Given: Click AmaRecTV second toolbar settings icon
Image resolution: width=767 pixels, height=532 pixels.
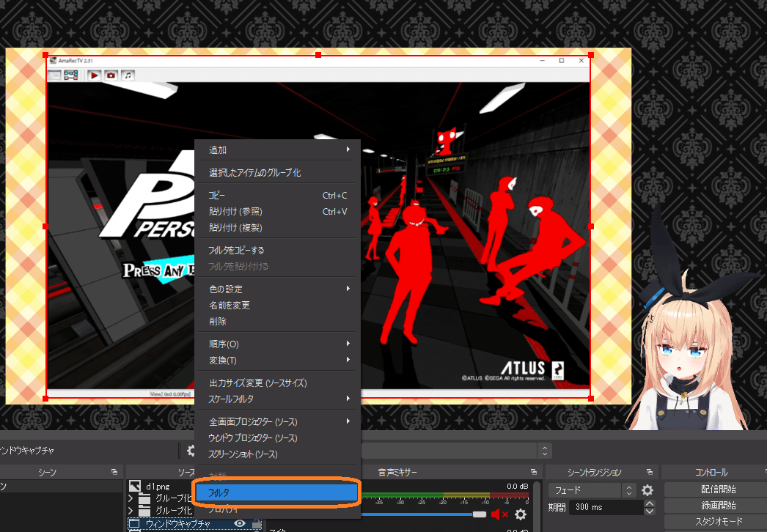Looking at the screenshot, I should click(71, 75).
